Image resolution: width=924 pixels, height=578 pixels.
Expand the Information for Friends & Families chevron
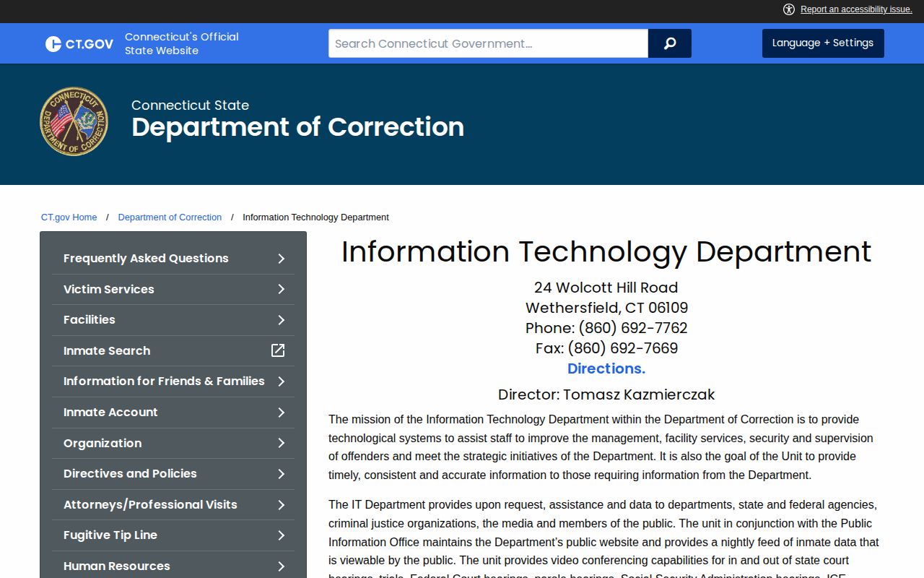pos(282,381)
